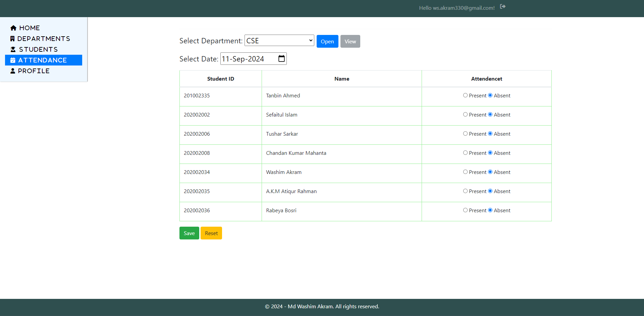Click the Hello ws.akram330@gmail.com greeting

[457, 8]
